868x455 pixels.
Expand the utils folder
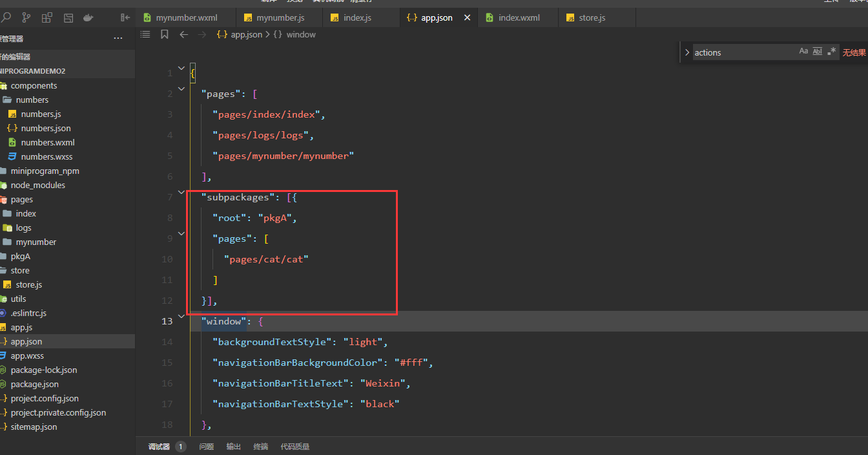(67, 299)
